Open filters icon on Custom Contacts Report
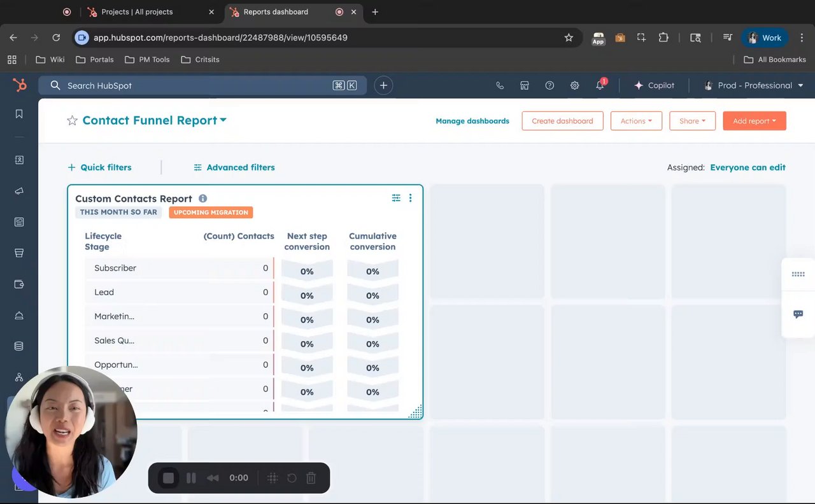This screenshot has width=815, height=504. coord(396,198)
